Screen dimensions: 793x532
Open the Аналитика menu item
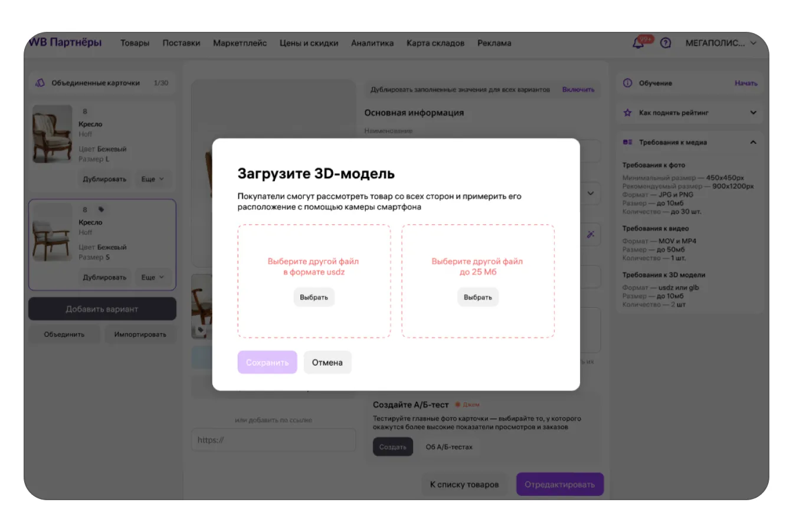pyautogui.click(x=372, y=43)
